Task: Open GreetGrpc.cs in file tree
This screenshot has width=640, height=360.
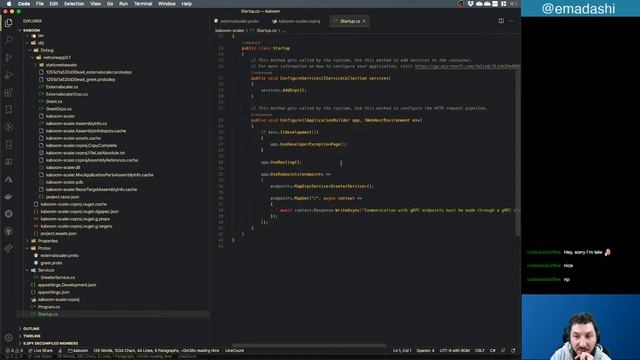Action: tap(58, 109)
